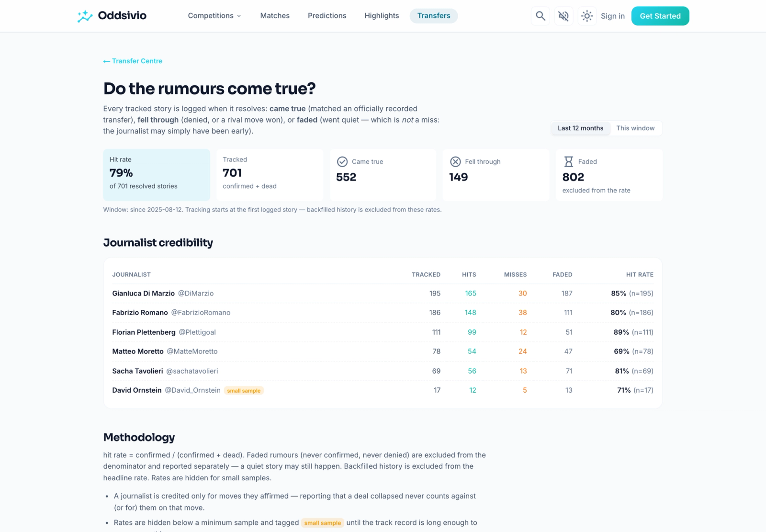Viewport: 766px width, 532px height.
Task: Click Plettenberg's 99 hits value
Action: click(472, 332)
